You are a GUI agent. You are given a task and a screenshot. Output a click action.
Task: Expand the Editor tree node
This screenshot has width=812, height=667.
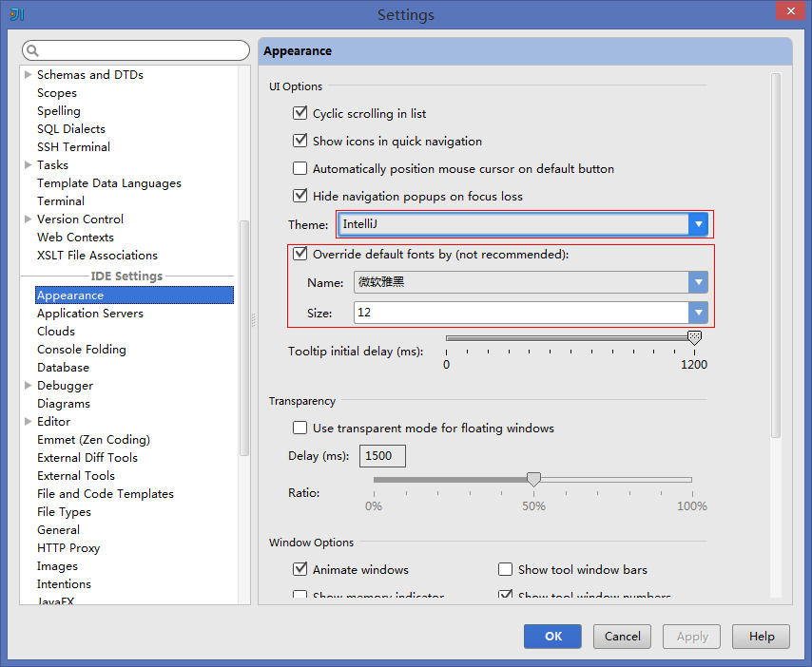[28, 421]
